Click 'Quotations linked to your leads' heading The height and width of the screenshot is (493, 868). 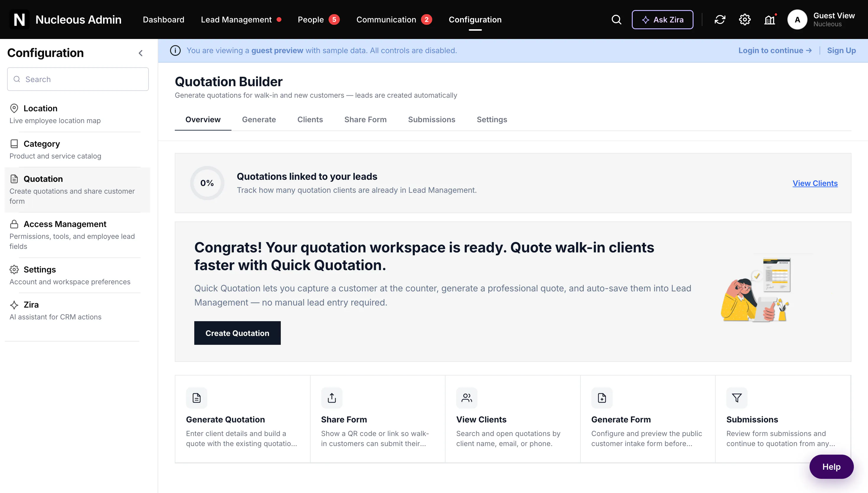307,177
